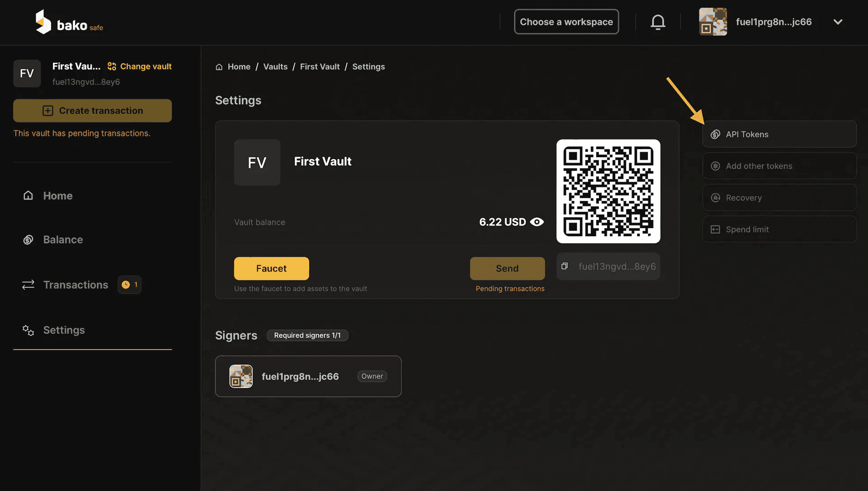This screenshot has height=491, width=868.
Task: Click the First Vault breadcrumb link
Action: 320,67
